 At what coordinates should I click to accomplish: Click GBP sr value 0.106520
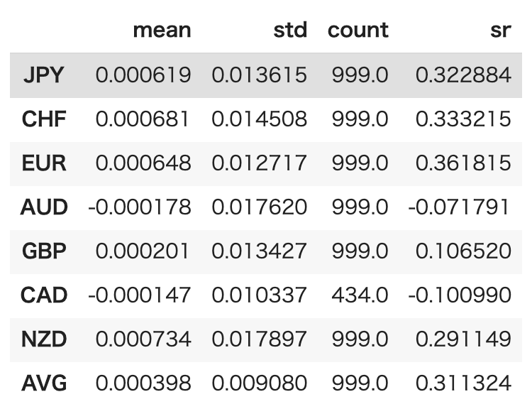click(x=463, y=251)
